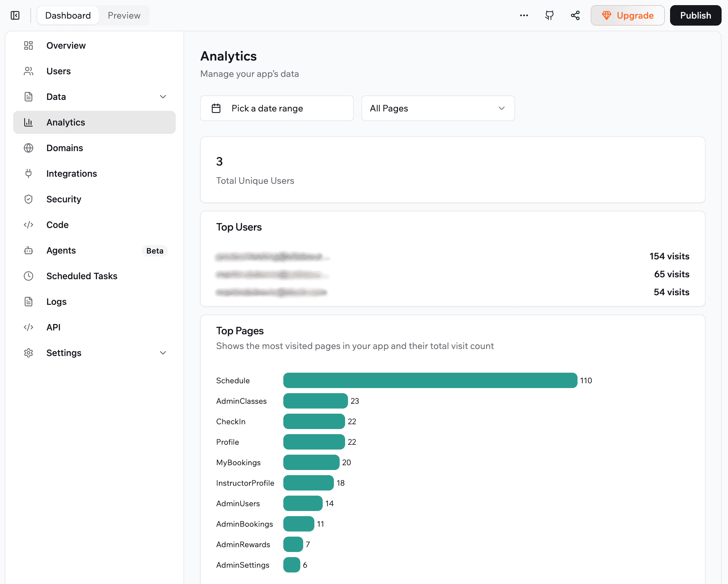Click the Upgrade button
The image size is (728, 584).
(627, 15)
